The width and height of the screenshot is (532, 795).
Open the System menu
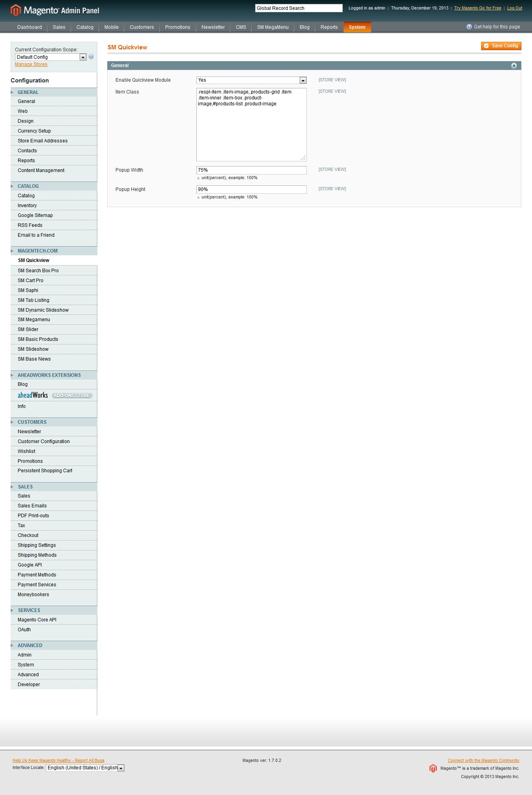[x=357, y=27]
